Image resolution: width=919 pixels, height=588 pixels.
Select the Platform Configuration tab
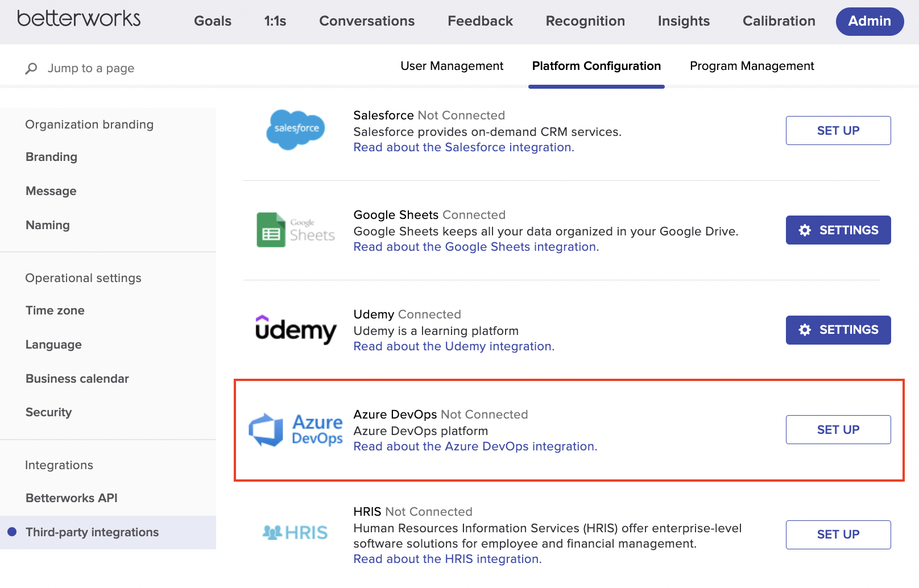click(597, 66)
